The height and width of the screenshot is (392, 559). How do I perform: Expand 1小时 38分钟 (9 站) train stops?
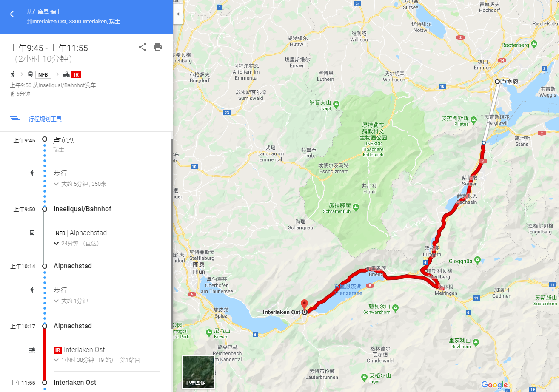coord(96,360)
